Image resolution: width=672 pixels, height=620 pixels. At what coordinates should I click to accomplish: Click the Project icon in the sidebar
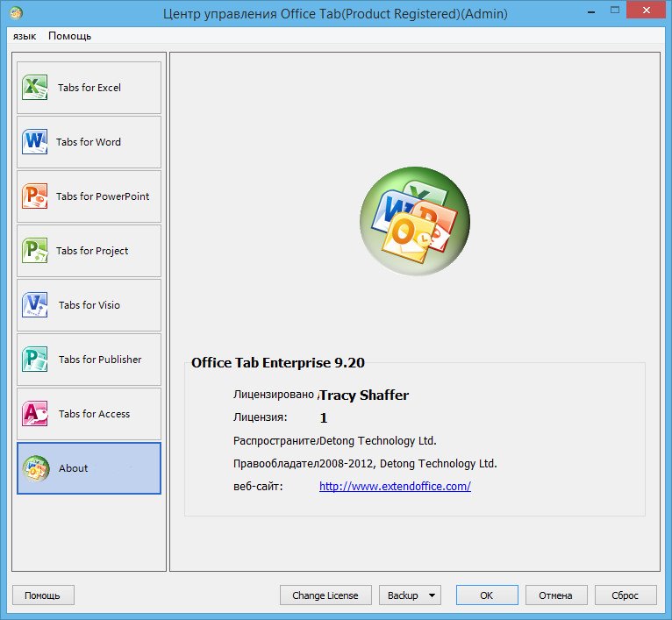point(35,251)
